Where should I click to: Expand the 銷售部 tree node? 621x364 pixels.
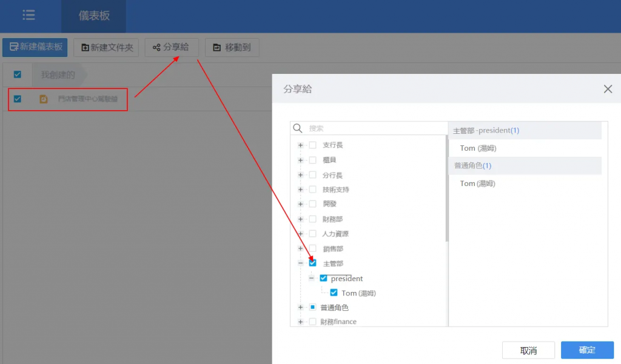300,248
